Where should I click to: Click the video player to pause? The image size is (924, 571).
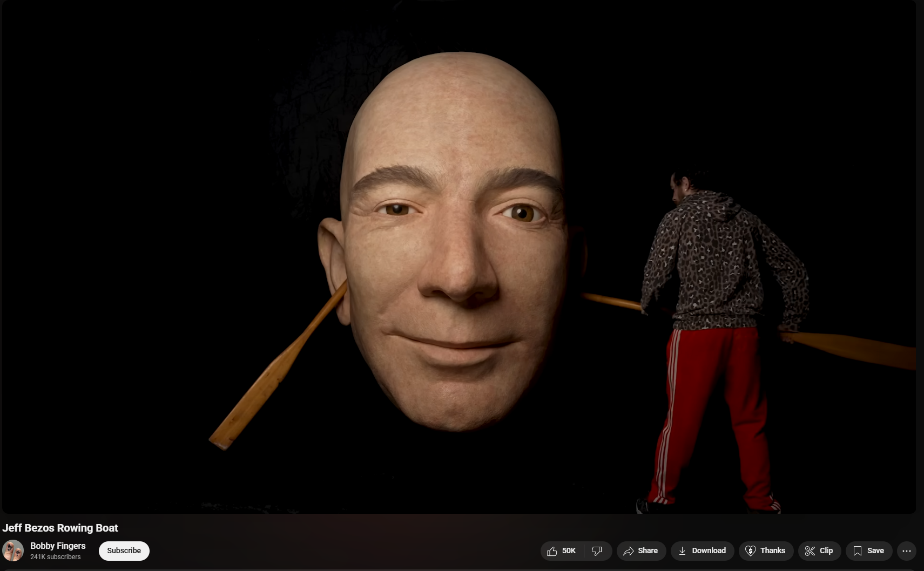pyautogui.click(x=459, y=256)
